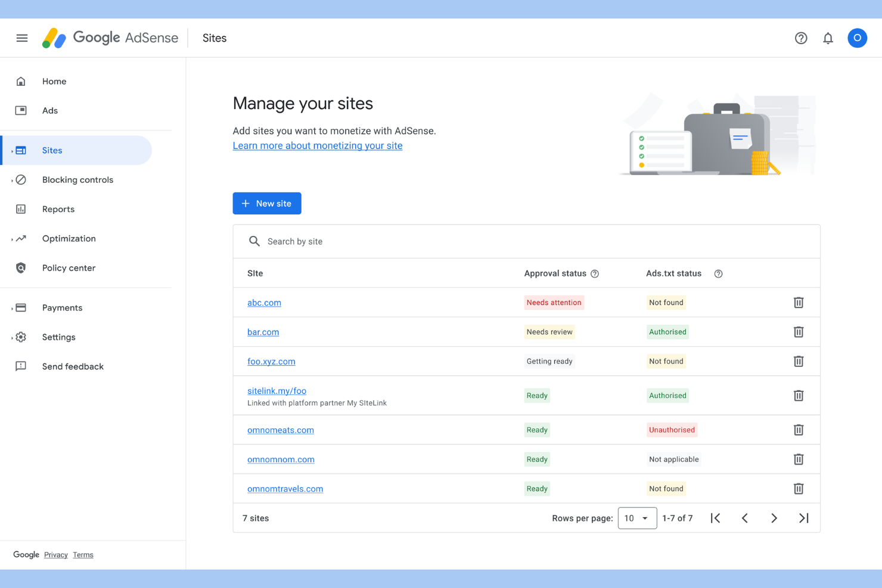Viewport: 882px width, 588px height.
Task: Click the Unauthorised ads.txt badge
Action: pyautogui.click(x=672, y=430)
